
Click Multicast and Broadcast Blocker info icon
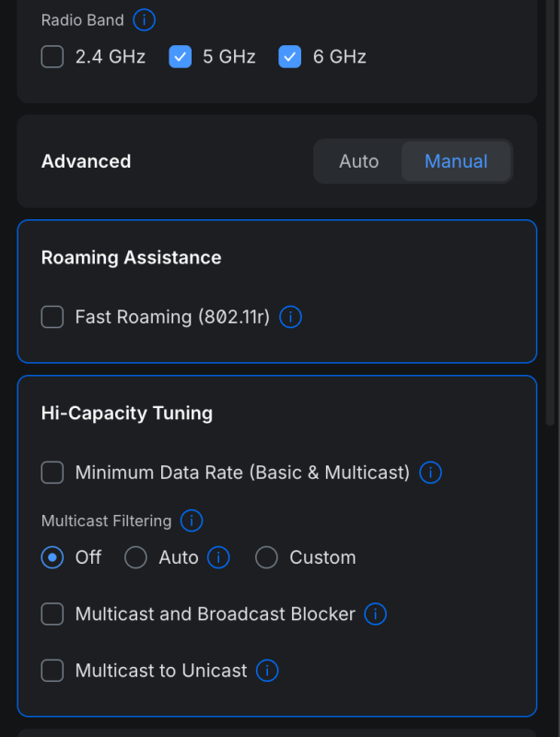375,614
